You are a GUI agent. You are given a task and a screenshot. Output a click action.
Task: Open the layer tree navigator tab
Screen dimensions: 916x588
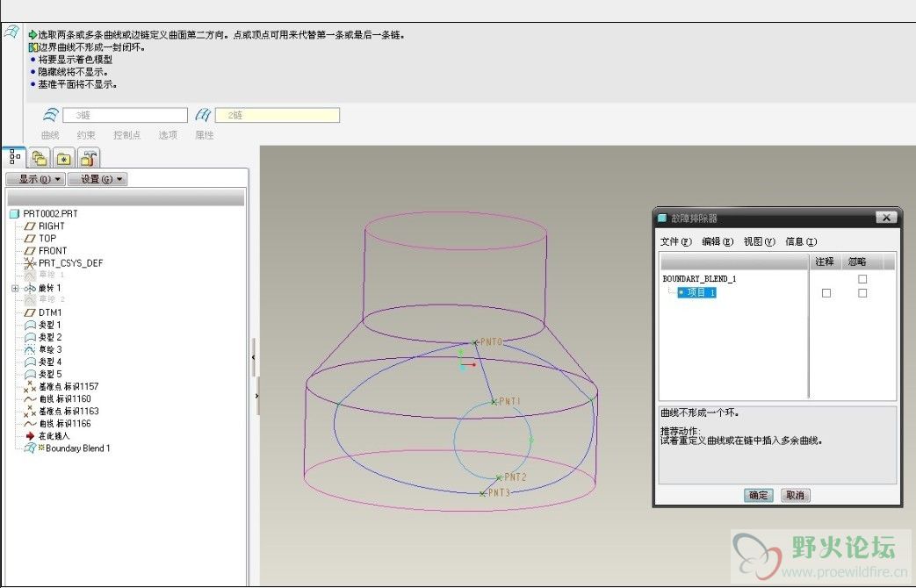(x=40, y=158)
